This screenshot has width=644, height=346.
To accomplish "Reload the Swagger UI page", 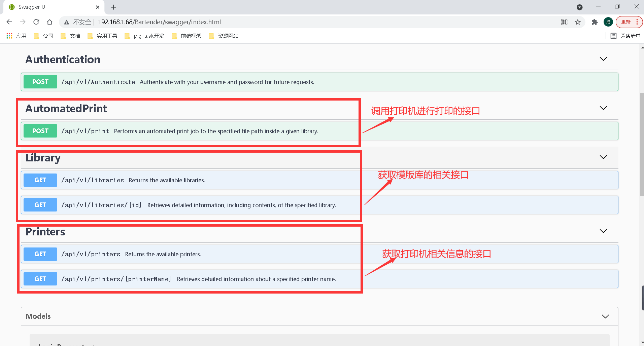I will (x=36, y=22).
